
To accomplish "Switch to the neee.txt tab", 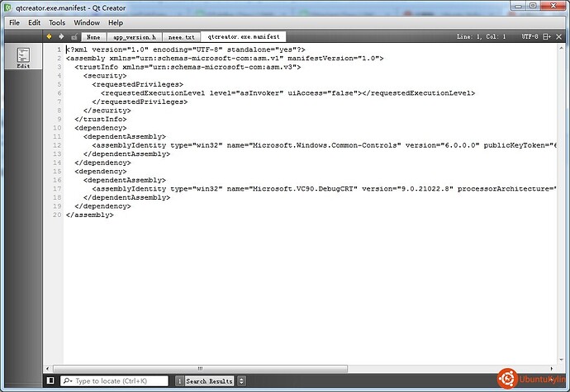I will pyautogui.click(x=181, y=37).
